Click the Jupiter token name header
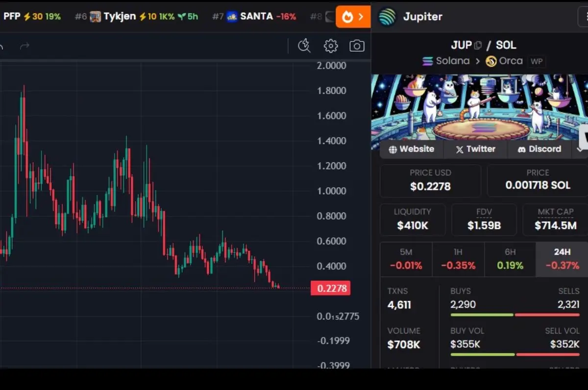 point(422,17)
